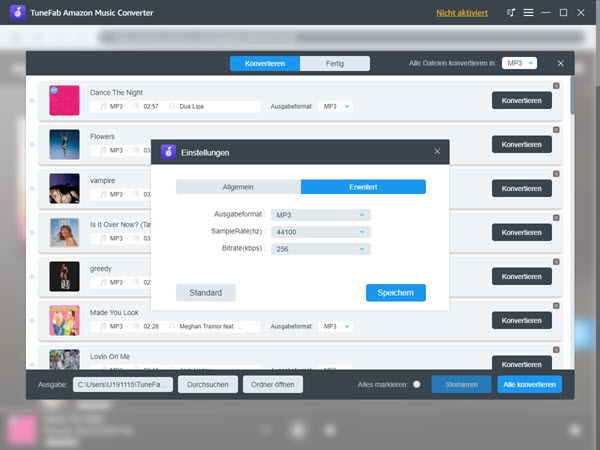
Task: Open Is It Over Now album cover
Action: pyautogui.click(x=64, y=232)
